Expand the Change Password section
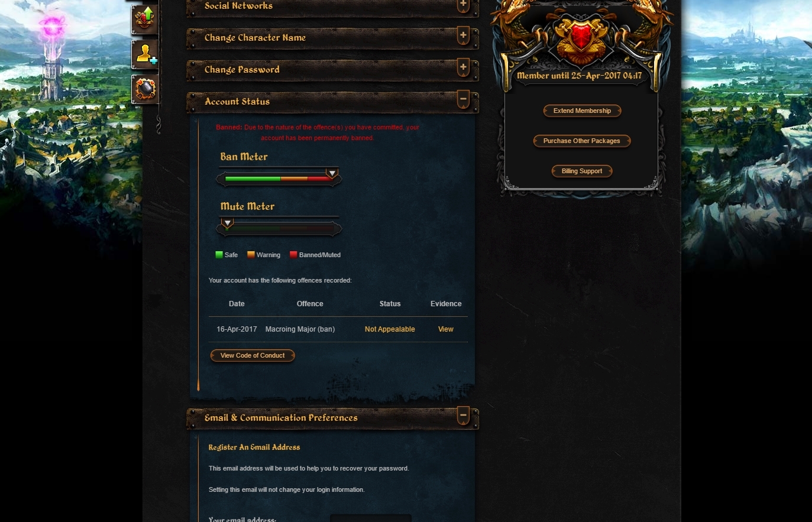The width and height of the screenshot is (812, 522). pyautogui.click(x=463, y=68)
